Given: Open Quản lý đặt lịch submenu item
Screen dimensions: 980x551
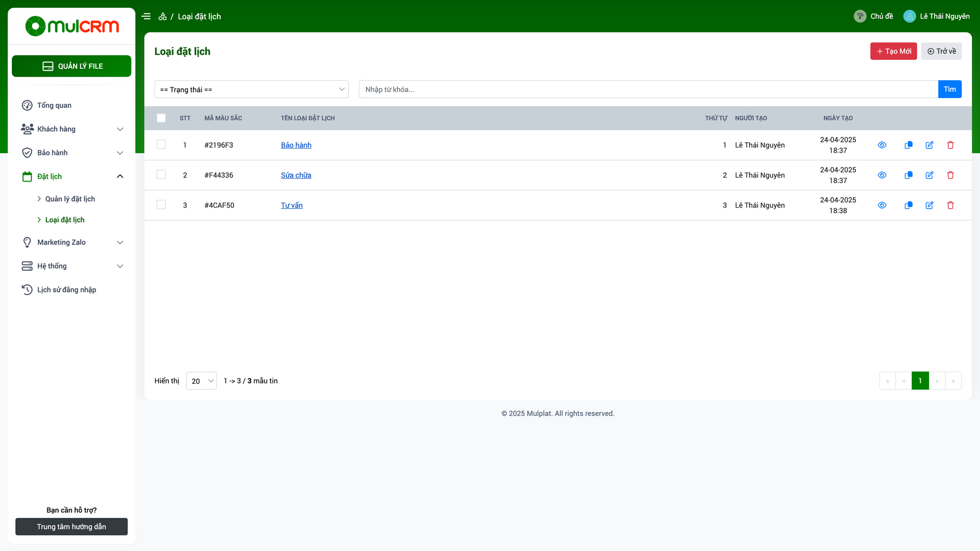Looking at the screenshot, I should 70,199.
